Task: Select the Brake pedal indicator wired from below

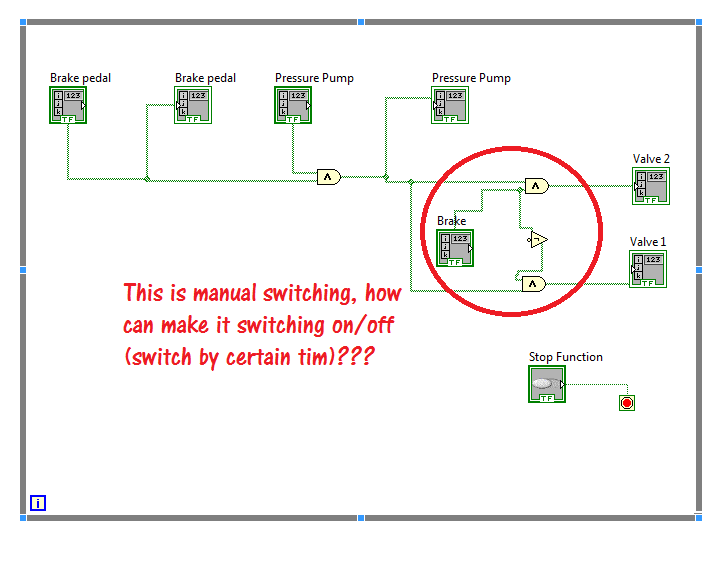Action: [193, 105]
